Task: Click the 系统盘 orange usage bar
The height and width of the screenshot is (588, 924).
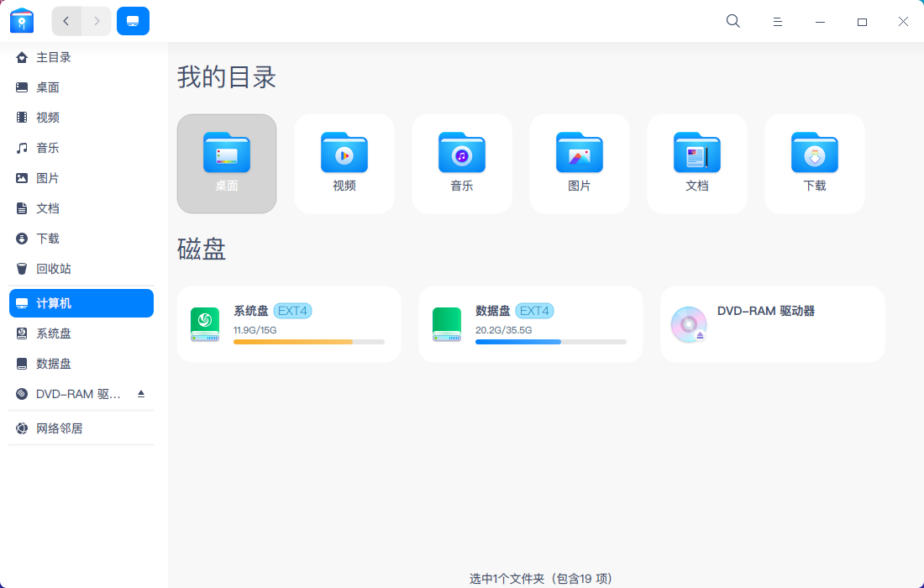Action: point(309,342)
